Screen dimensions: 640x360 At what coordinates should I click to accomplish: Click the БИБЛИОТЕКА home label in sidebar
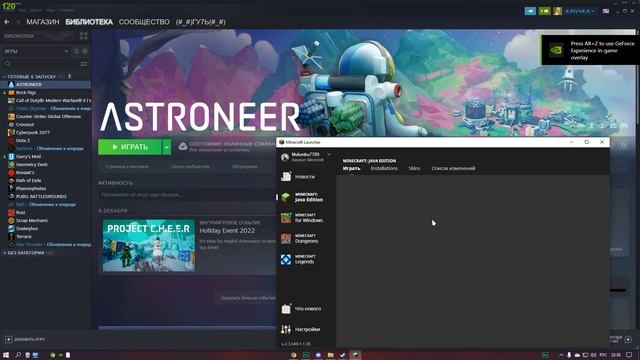pyautogui.click(x=19, y=36)
